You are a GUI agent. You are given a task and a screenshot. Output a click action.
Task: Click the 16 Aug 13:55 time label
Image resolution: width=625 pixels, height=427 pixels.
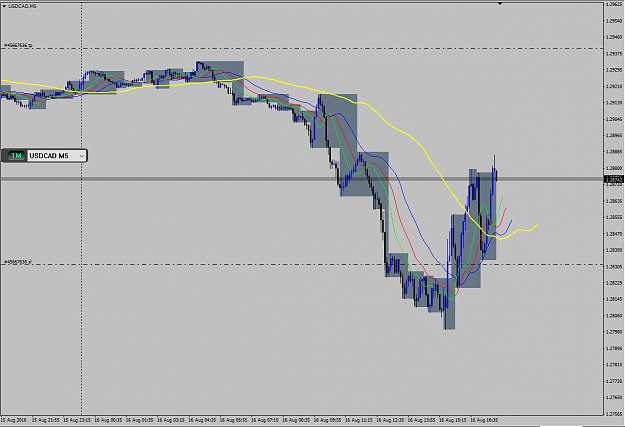tap(421, 420)
